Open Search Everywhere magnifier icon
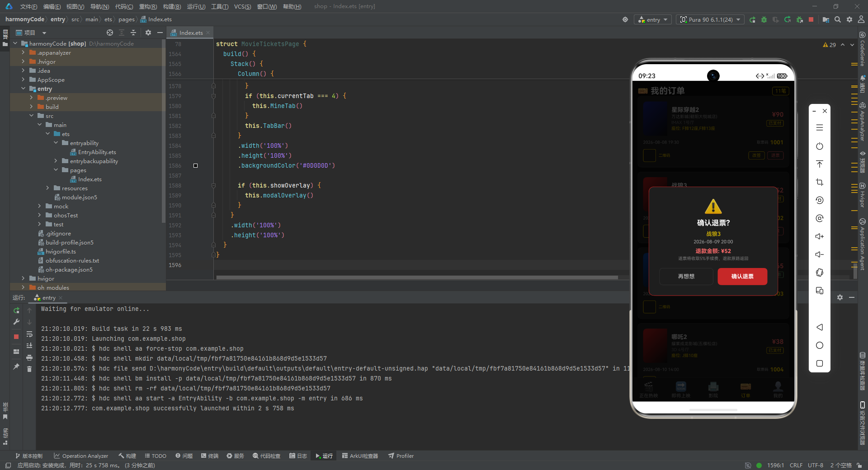This screenshot has height=470, width=868. coord(838,20)
